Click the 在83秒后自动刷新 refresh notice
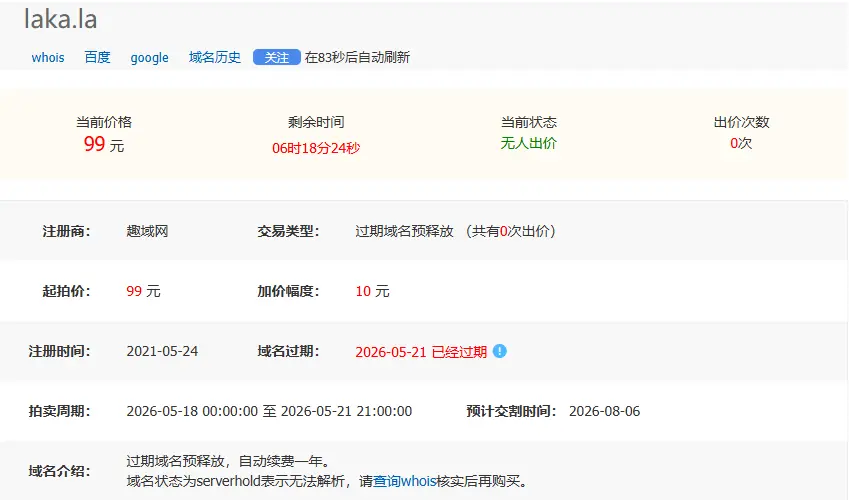This screenshot has width=849, height=500. tap(357, 57)
